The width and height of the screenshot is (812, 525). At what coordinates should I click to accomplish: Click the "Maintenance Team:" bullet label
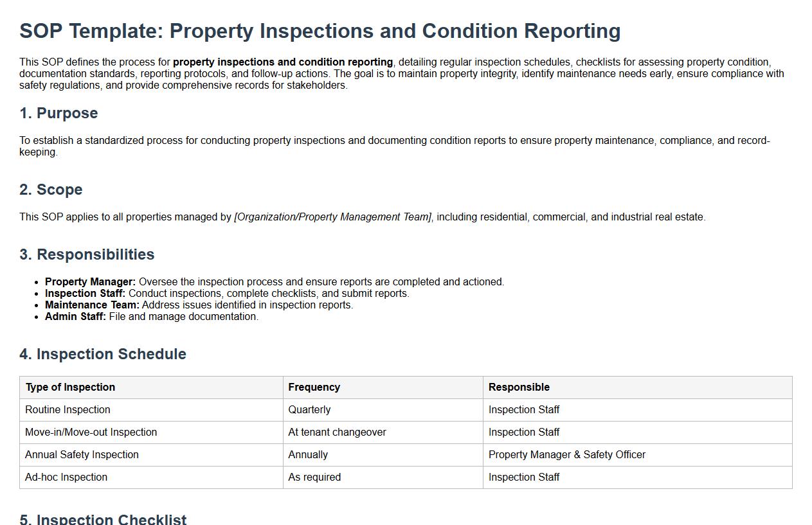pos(92,305)
